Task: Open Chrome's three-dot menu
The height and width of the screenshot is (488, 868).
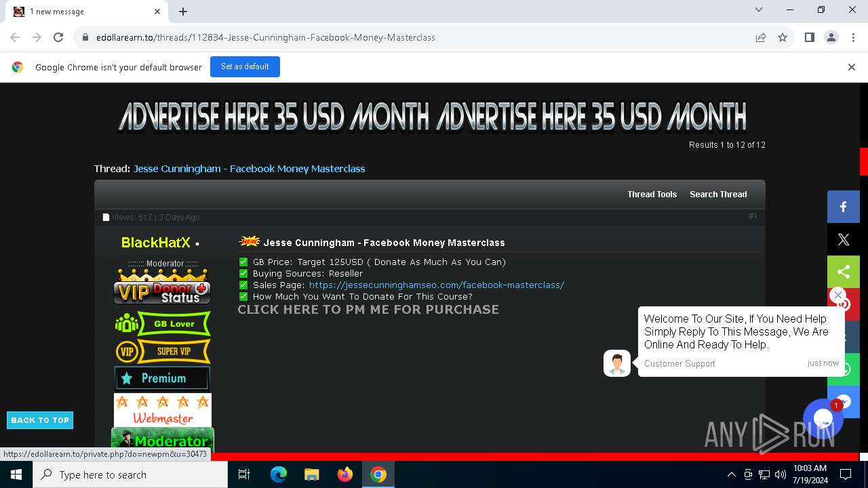Action: (x=852, y=37)
